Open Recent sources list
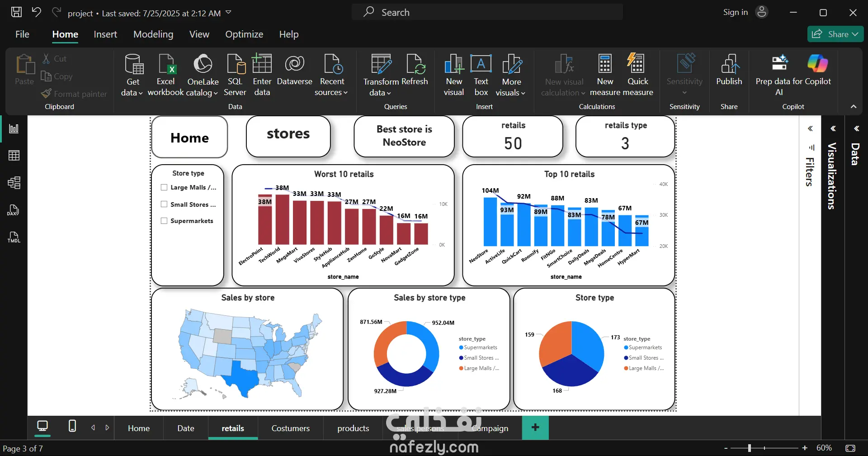Image resolution: width=868 pixels, height=456 pixels. (332, 75)
